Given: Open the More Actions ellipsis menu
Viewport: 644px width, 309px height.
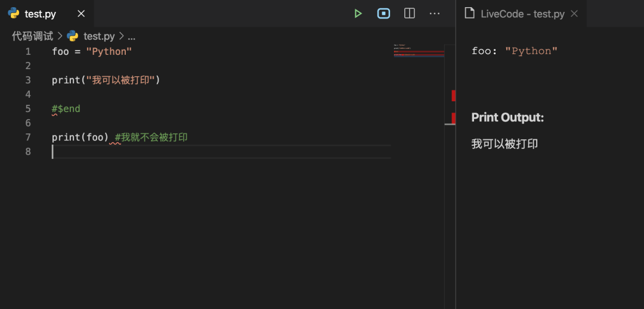Looking at the screenshot, I should coord(435,14).
